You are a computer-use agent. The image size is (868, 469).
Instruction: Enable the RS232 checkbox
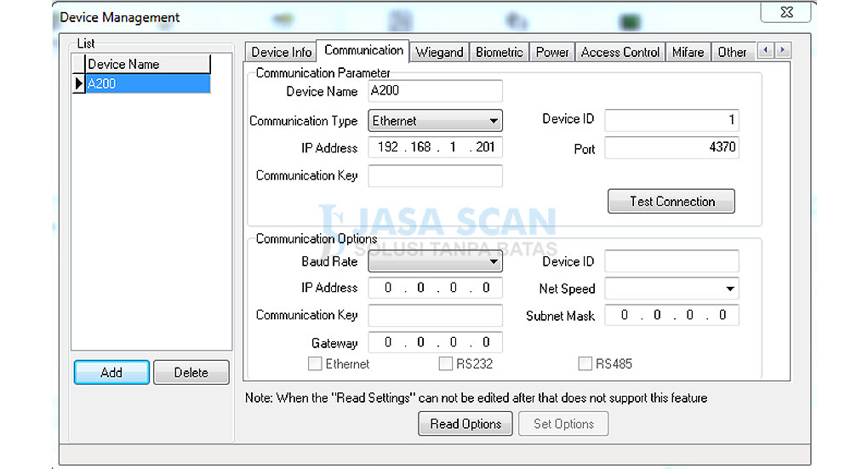coord(446,363)
